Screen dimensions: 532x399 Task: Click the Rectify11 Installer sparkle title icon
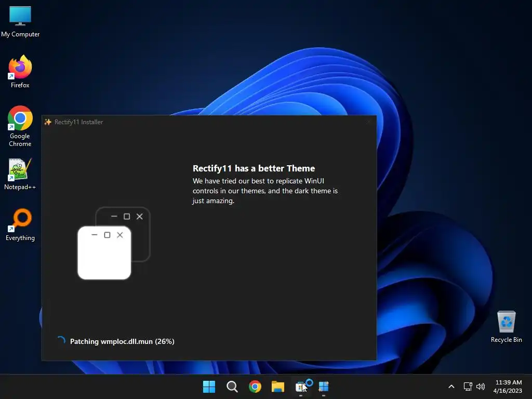click(48, 122)
